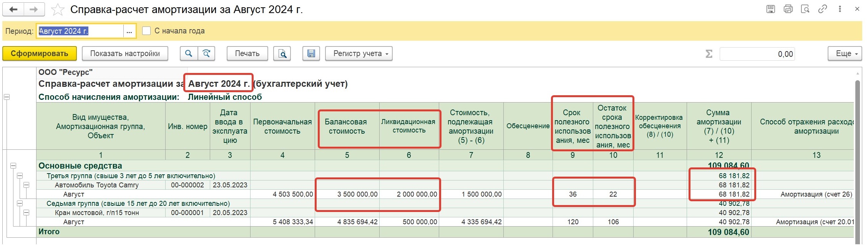Collapse the Третья группа tree node
The image size is (868, 245).
point(20,175)
